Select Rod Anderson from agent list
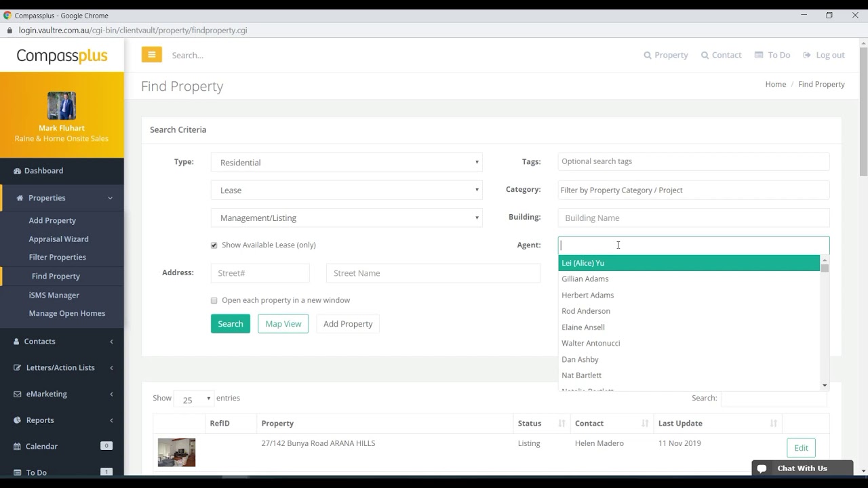This screenshot has height=488, width=868. tap(689, 311)
